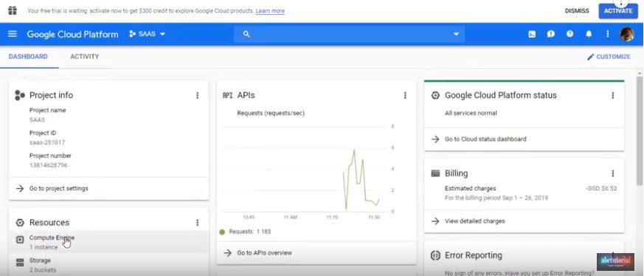Click the Error Reporting icon
This screenshot has width=644, height=276.
click(x=435, y=255)
